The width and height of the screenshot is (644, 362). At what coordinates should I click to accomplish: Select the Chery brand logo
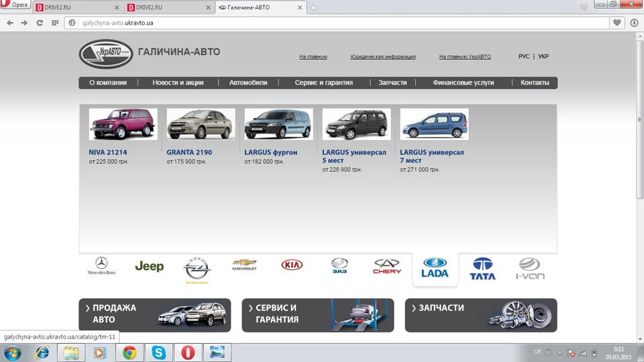pyautogui.click(x=387, y=266)
